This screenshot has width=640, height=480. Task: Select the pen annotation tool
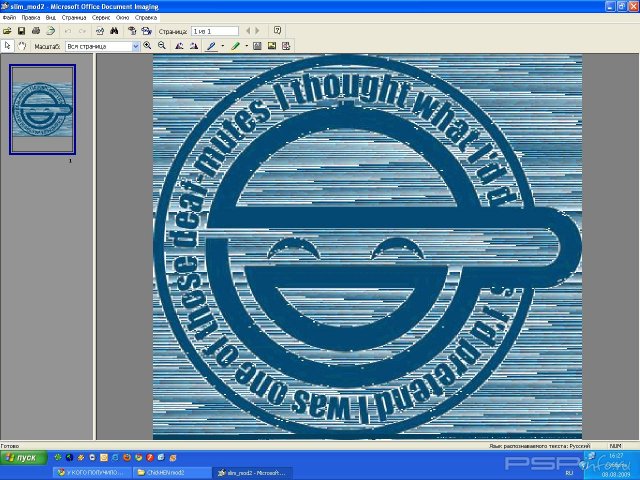tap(211, 46)
